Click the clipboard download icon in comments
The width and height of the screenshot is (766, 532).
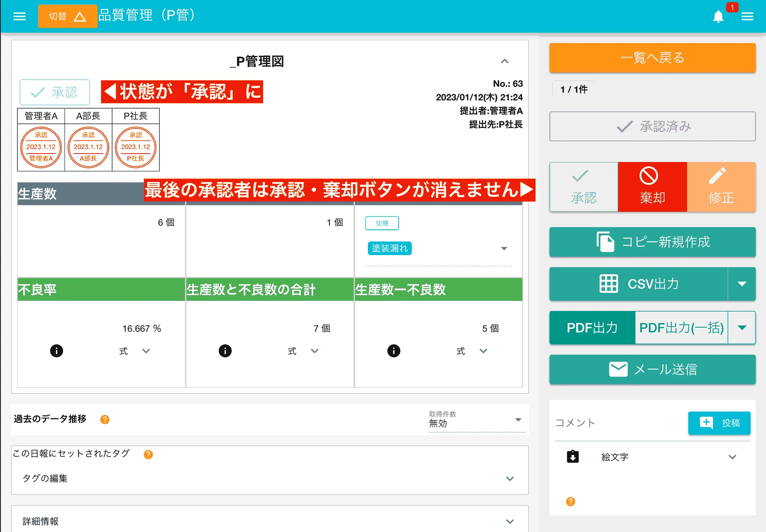[573, 457]
